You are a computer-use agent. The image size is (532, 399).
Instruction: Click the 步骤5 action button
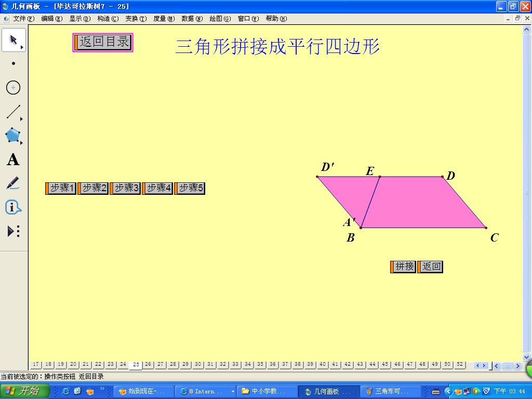coord(190,188)
